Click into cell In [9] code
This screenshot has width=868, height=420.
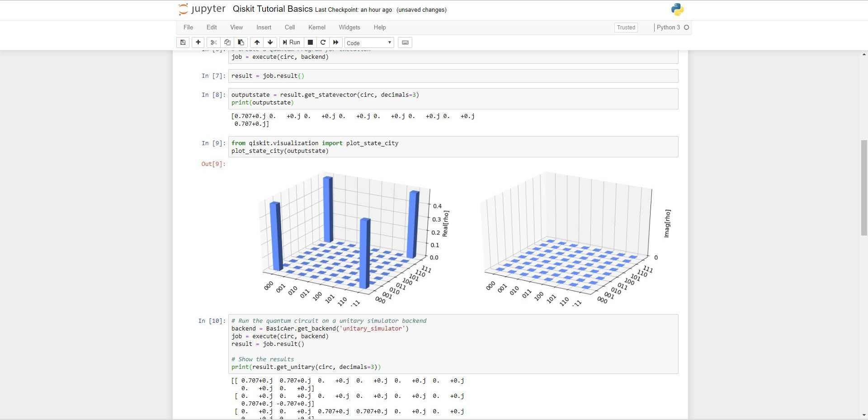tap(453, 147)
